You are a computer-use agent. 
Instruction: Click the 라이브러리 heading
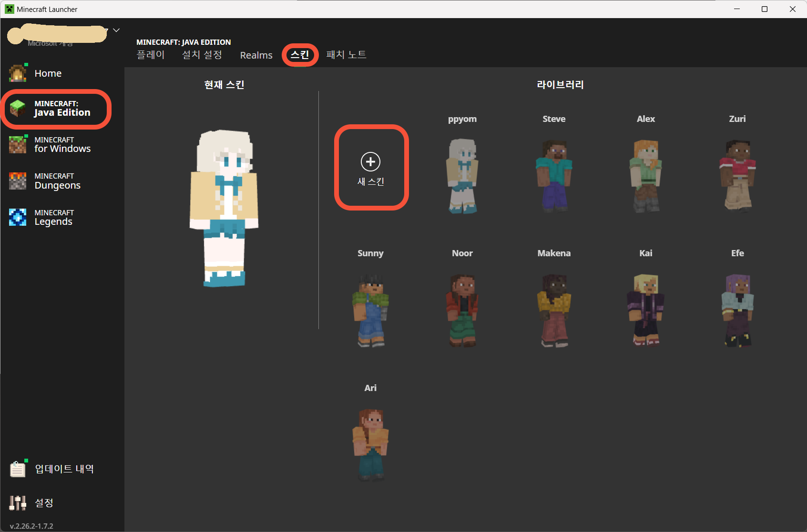pyautogui.click(x=560, y=85)
